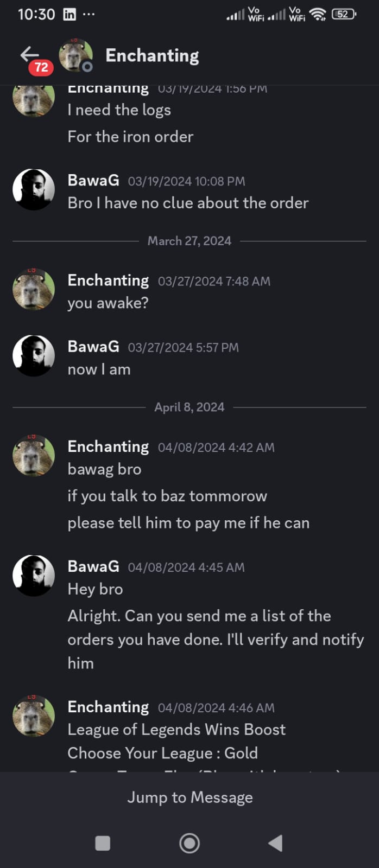Open the Enchanting chat title
Image resolution: width=379 pixels, height=868 pixels.
(x=152, y=55)
